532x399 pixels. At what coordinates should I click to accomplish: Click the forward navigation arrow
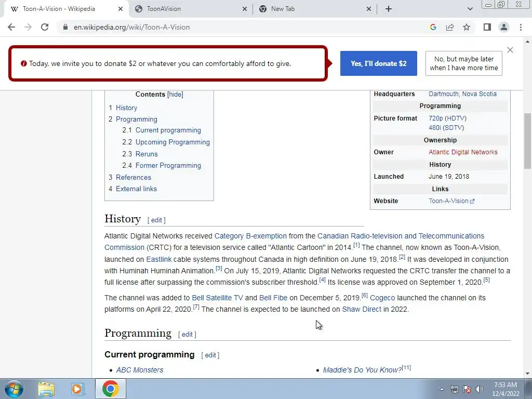click(28, 27)
